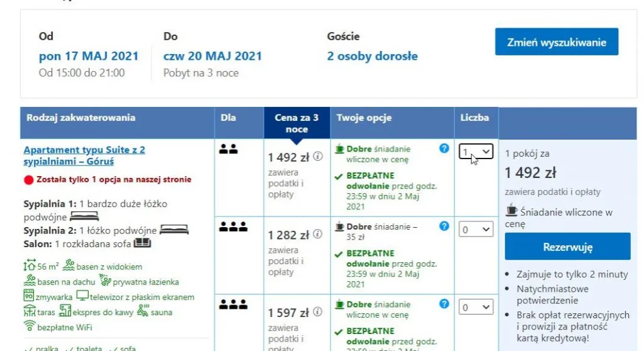This screenshot has width=644, height=351.
Task: Click the info icon beside 1 282 zł price
Action: (318, 235)
